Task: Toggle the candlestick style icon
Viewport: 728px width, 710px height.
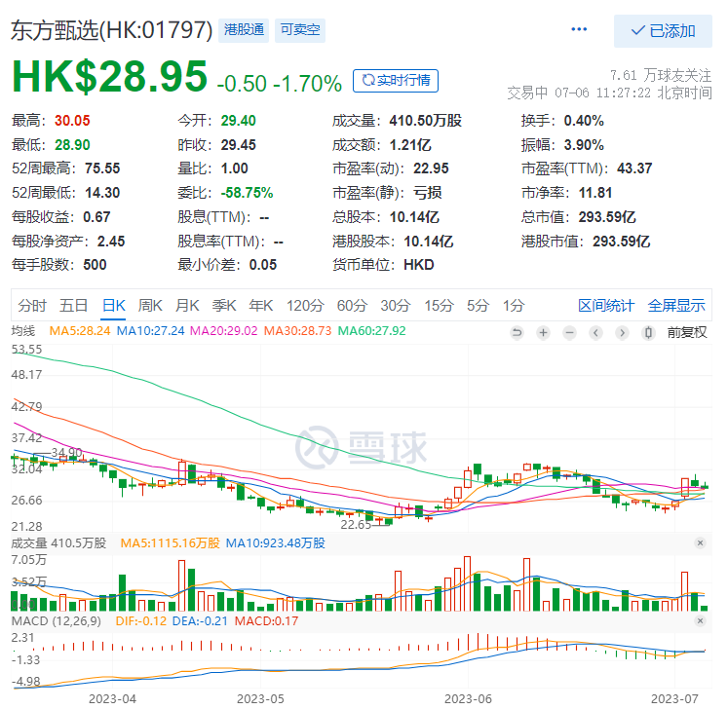Action: pyautogui.click(x=649, y=332)
